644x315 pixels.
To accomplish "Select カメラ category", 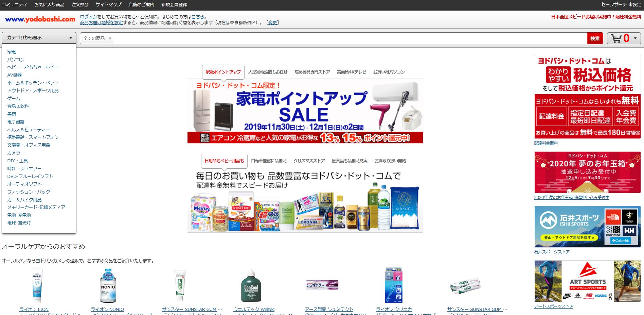I will (14, 153).
